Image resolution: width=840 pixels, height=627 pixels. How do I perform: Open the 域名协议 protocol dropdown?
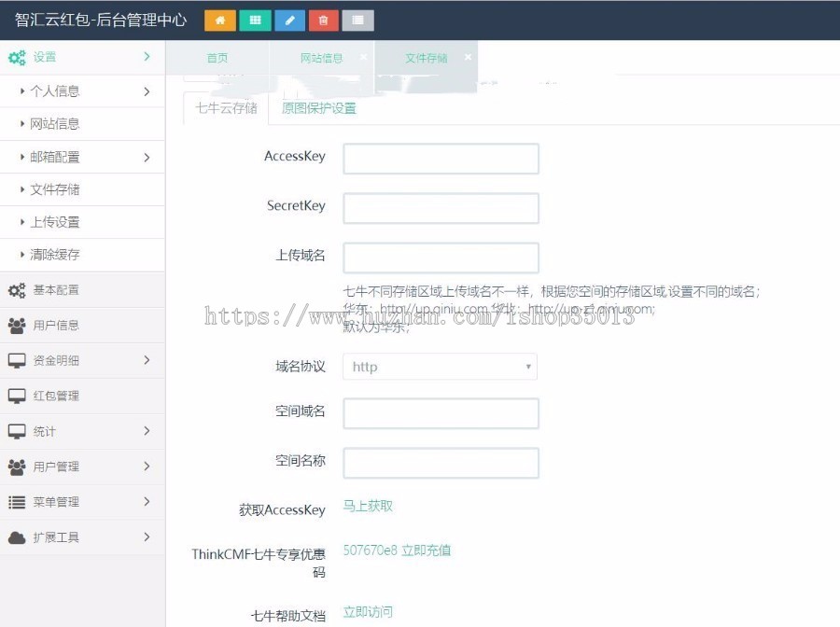point(441,367)
